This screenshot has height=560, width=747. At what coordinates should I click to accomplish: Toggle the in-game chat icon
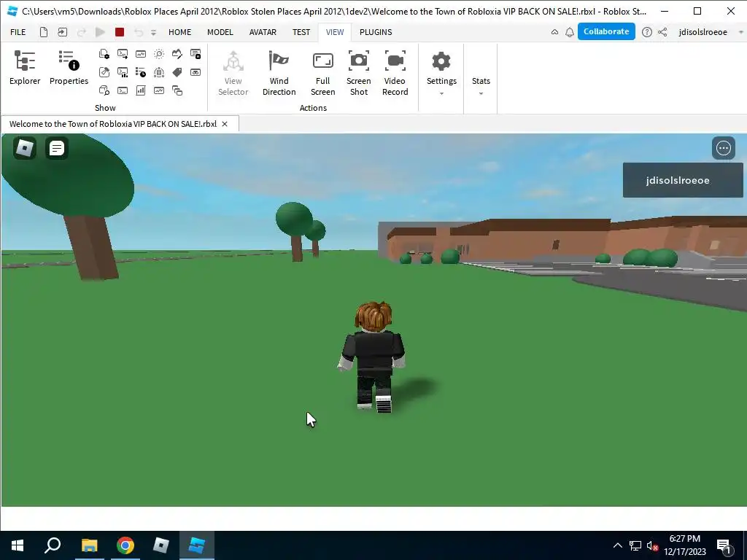pyautogui.click(x=56, y=148)
